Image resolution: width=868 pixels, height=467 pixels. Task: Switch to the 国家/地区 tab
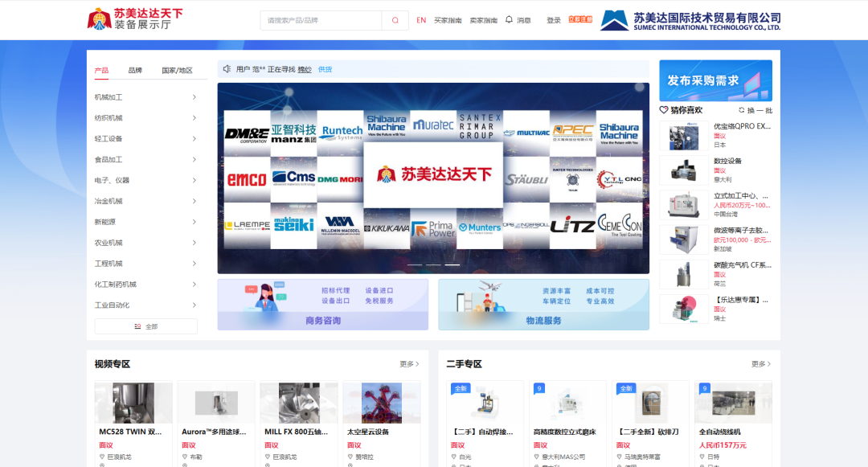point(177,70)
